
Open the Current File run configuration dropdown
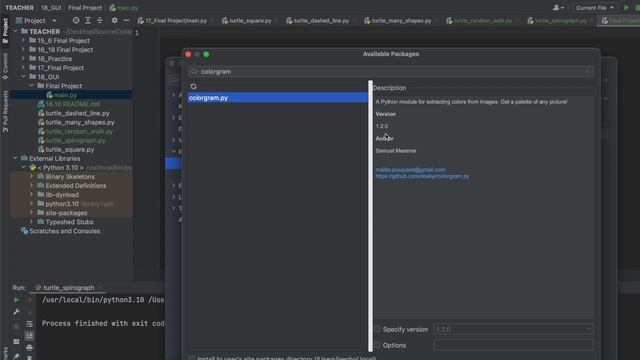(594, 8)
